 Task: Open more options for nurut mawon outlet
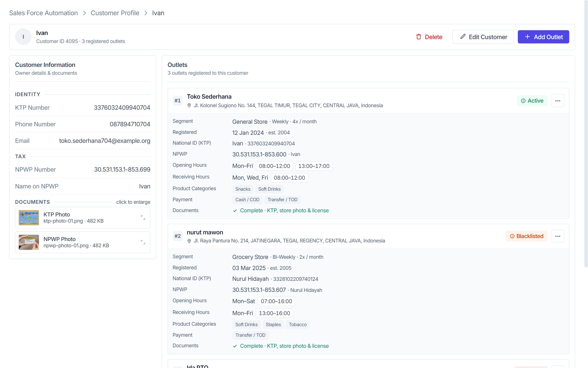tap(558, 236)
